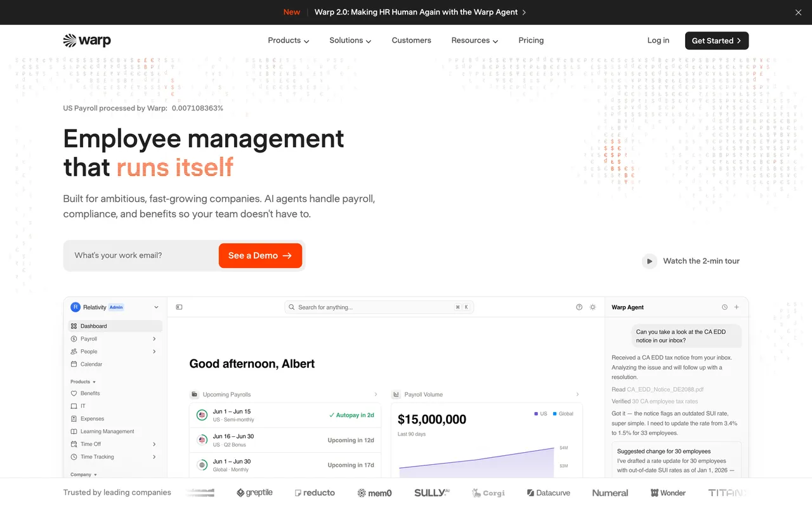Open Warp Agent history clock icon

(x=724, y=307)
